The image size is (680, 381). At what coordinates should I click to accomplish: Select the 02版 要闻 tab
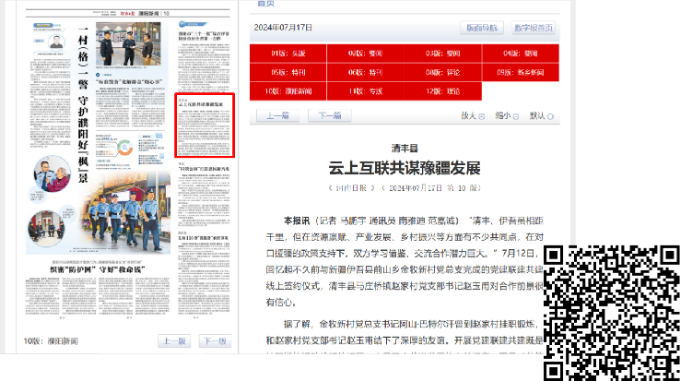tap(365, 53)
